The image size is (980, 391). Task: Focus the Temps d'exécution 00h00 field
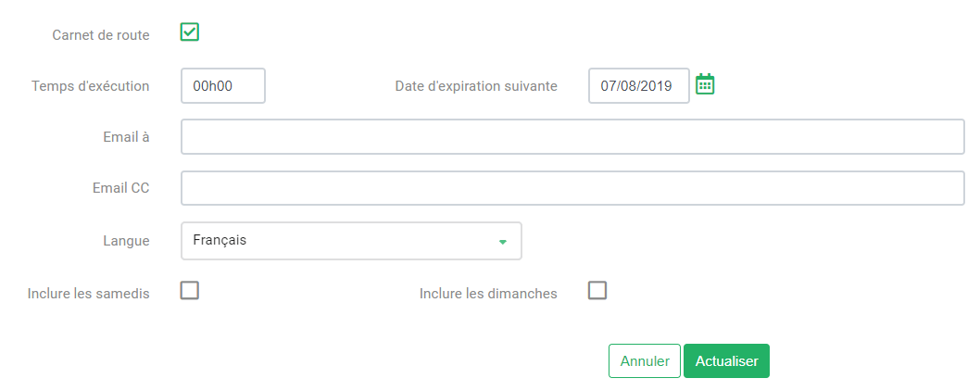point(223,86)
